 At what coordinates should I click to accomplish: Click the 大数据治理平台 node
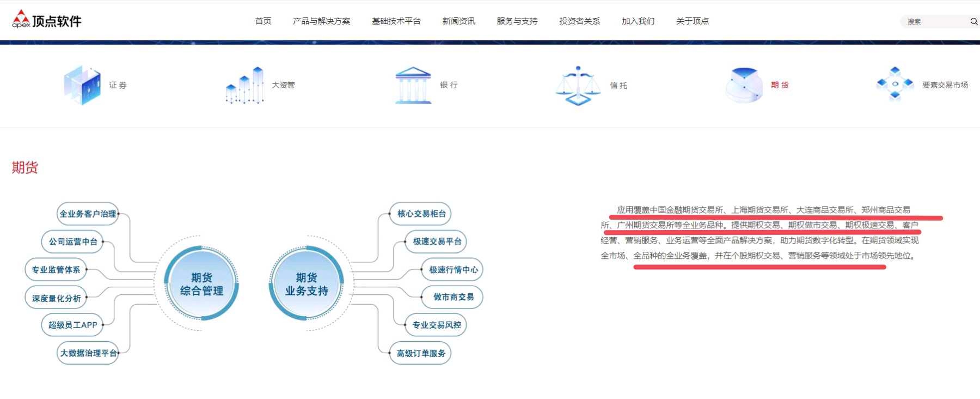click(x=88, y=353)
